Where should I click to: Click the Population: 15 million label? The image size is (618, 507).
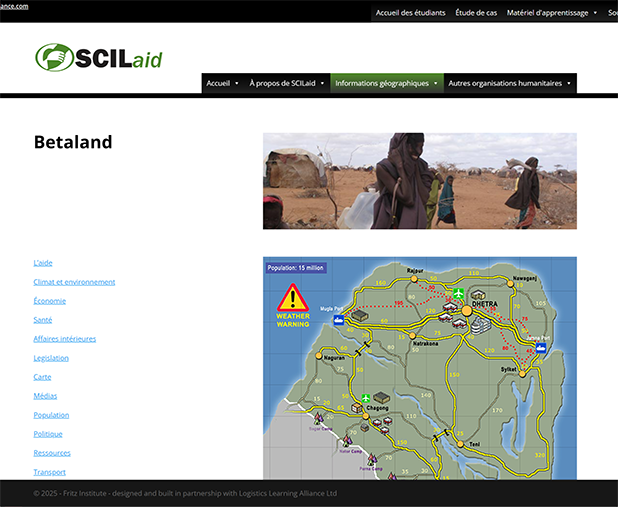coord(296,268)
